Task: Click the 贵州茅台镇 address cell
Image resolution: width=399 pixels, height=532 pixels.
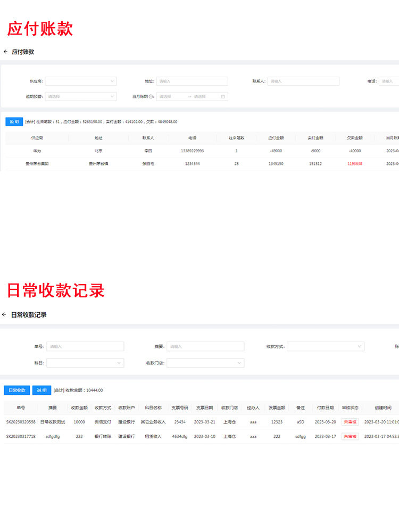Action: point(98,163)
